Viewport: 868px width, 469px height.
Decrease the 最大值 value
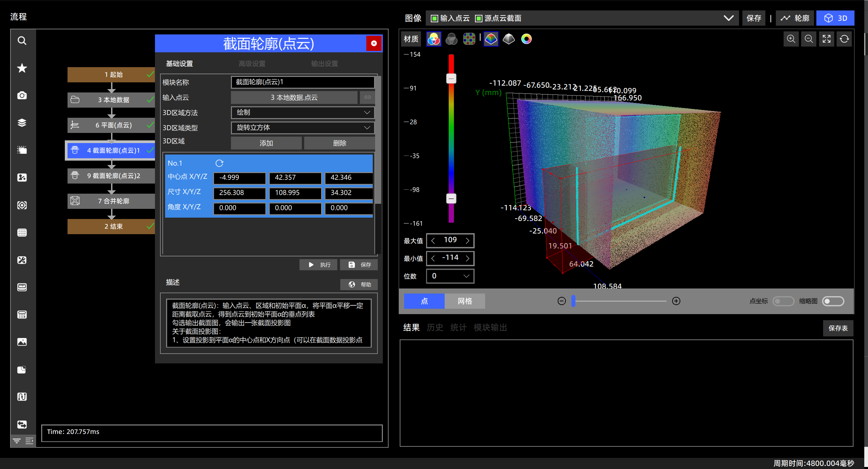433,241
